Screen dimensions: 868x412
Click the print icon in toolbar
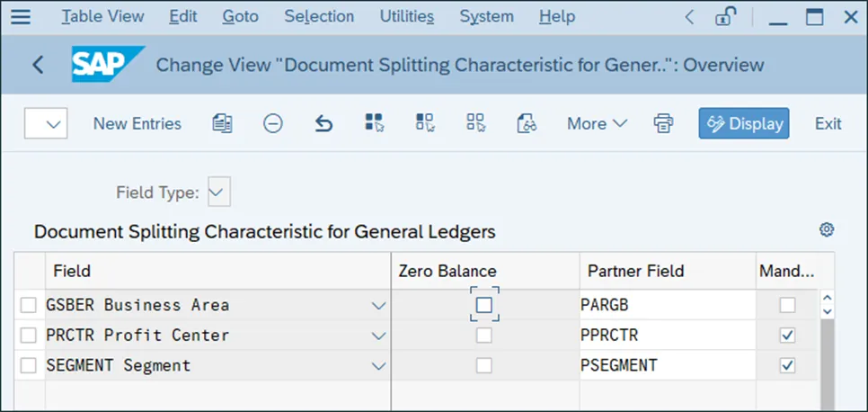pyautogui.click(x=663, y=123)
